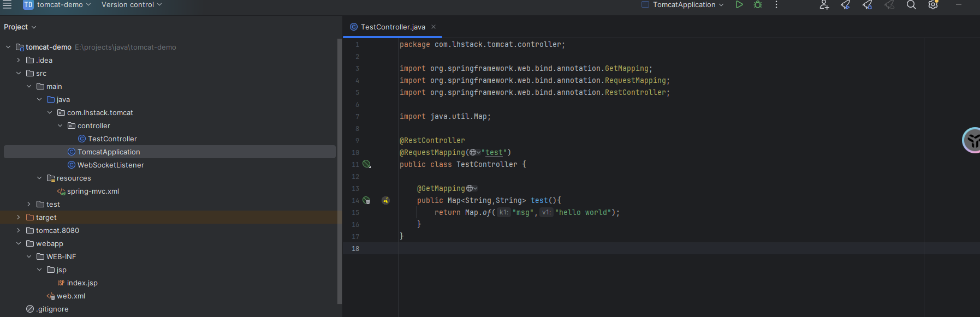Viewport: 980px width, 317px height.
Task: Close the TestController.java editor tab
Action: pyautogui.click(x=433, y=27)
